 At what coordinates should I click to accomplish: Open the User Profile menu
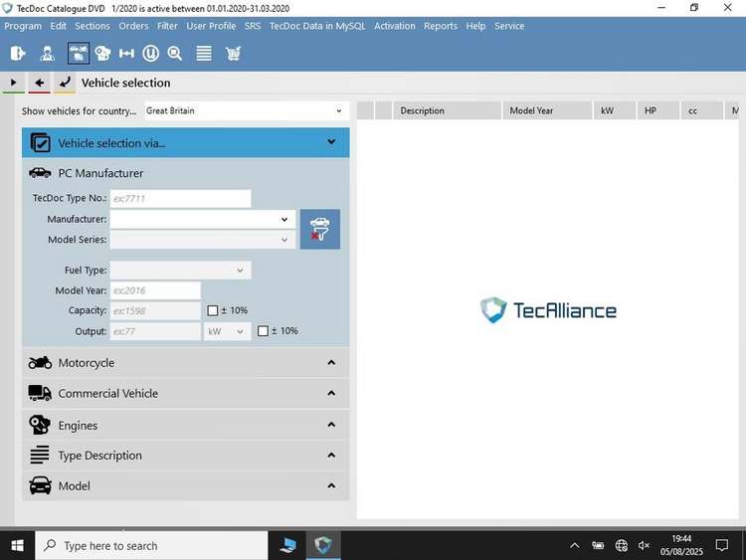click(211, 26)
